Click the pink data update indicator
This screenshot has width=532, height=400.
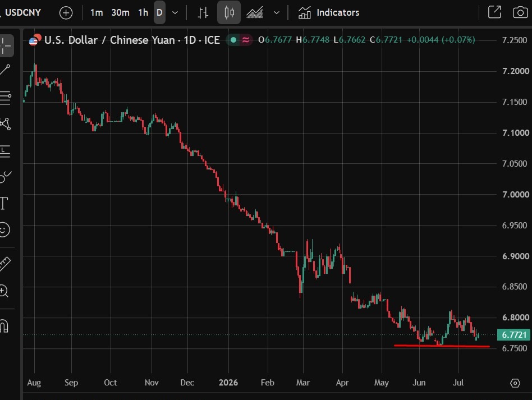pyautogui.click(x=246, y=40)
